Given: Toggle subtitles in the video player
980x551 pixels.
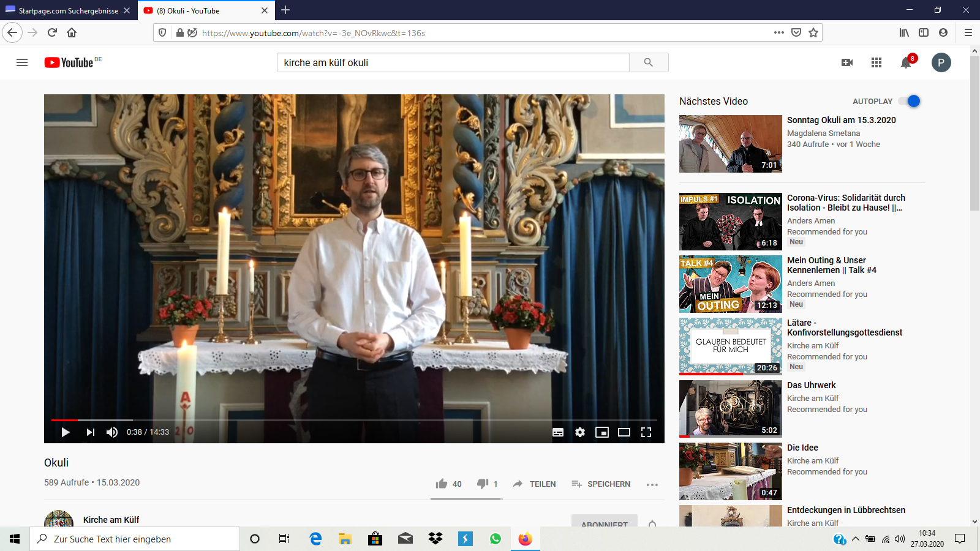Looking at the screenshot, I should [x=558, y=432].
